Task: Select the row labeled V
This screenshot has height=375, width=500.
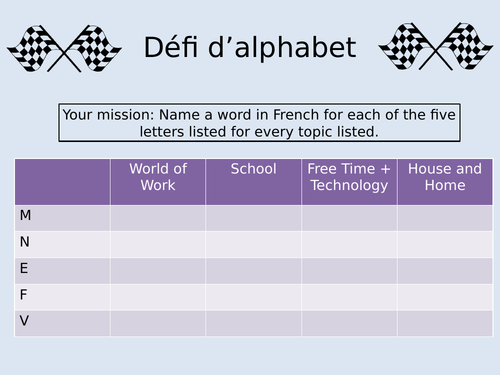Action: (x=254, y=323)
